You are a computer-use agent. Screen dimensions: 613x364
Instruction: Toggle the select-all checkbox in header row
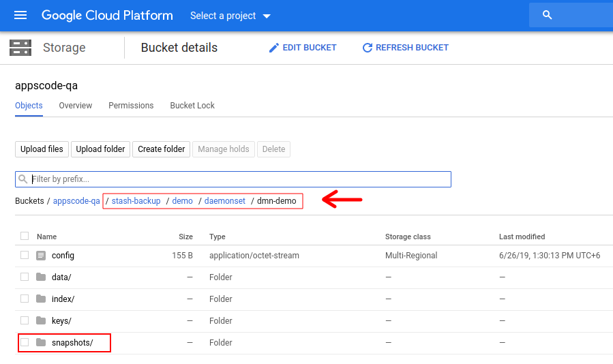pyautogui.click(x=25, y=236)
